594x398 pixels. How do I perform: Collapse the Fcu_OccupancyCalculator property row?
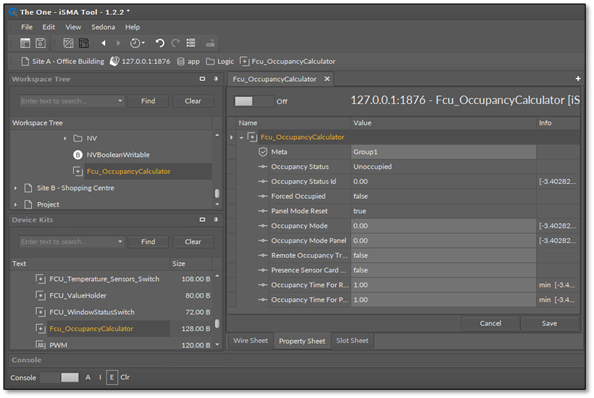(241, 137)
